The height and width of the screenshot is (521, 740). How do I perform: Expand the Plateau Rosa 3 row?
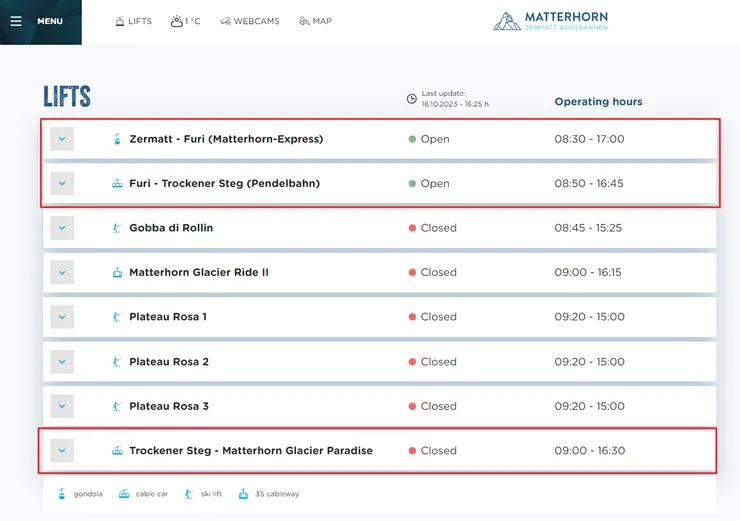click(x=62, y=406)
